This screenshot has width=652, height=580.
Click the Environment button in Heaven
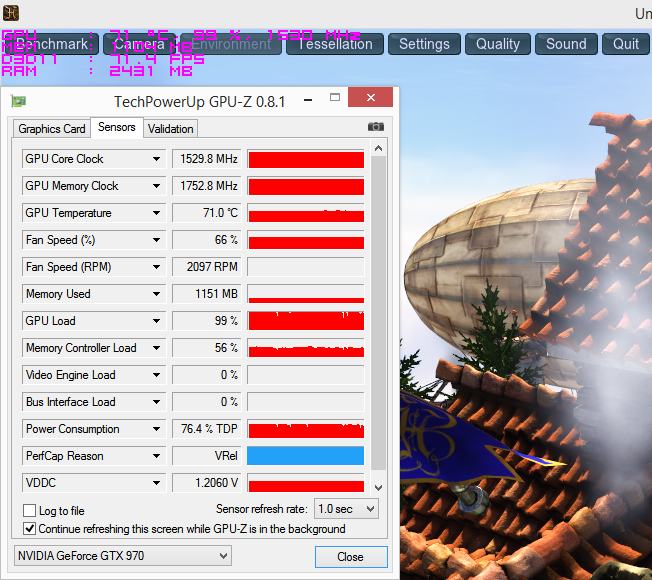click(231, 44)
